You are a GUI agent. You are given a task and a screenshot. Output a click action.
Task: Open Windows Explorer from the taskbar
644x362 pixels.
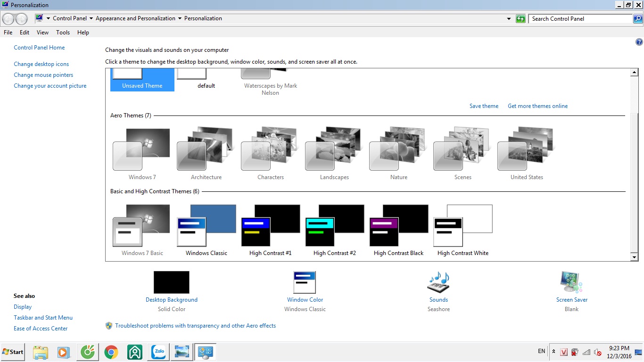tap(41, 352)
